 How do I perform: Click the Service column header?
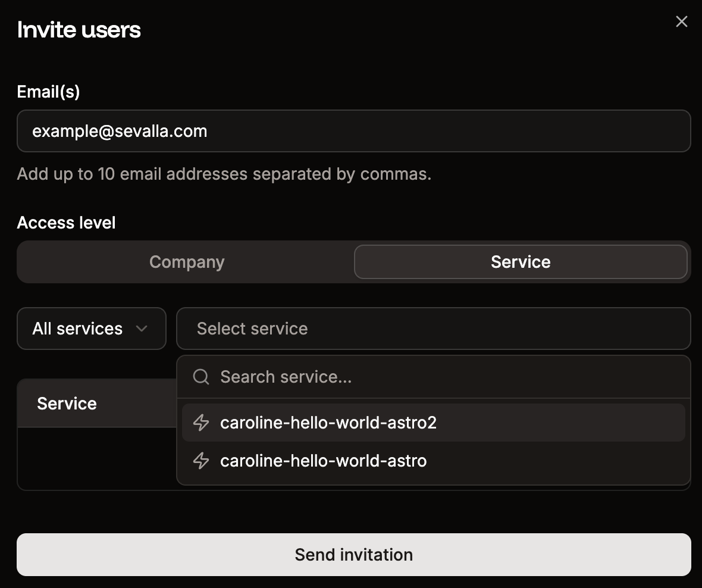[x=67, y=404]
